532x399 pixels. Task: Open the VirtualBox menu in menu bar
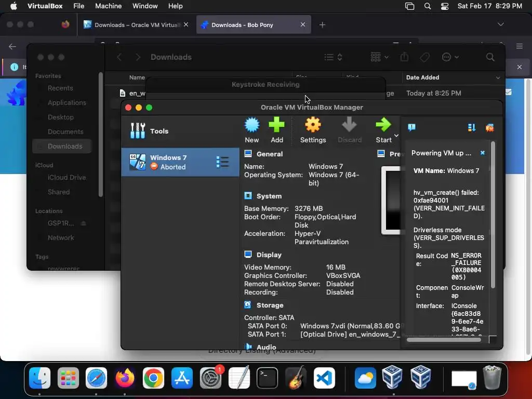point(45,6)
